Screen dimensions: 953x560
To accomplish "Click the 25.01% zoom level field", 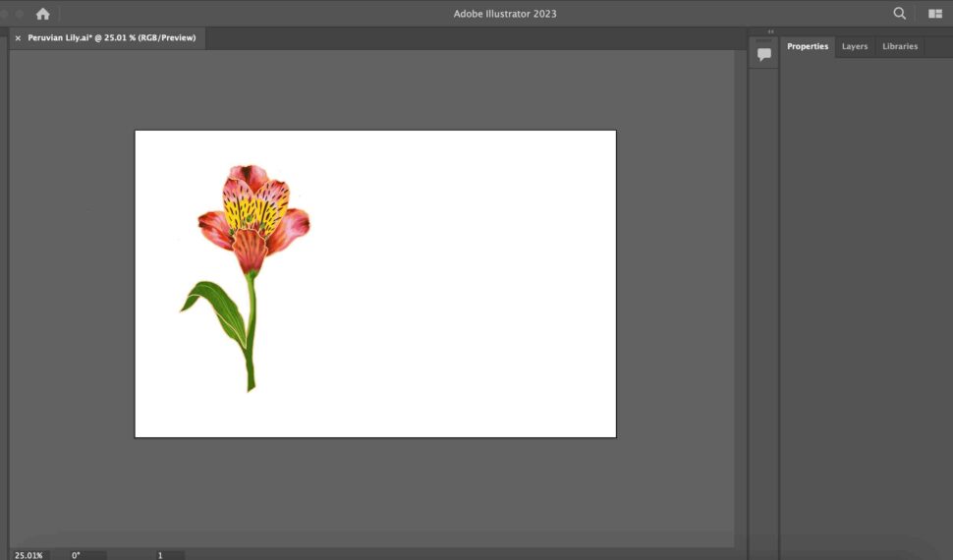I will point(28,555).
